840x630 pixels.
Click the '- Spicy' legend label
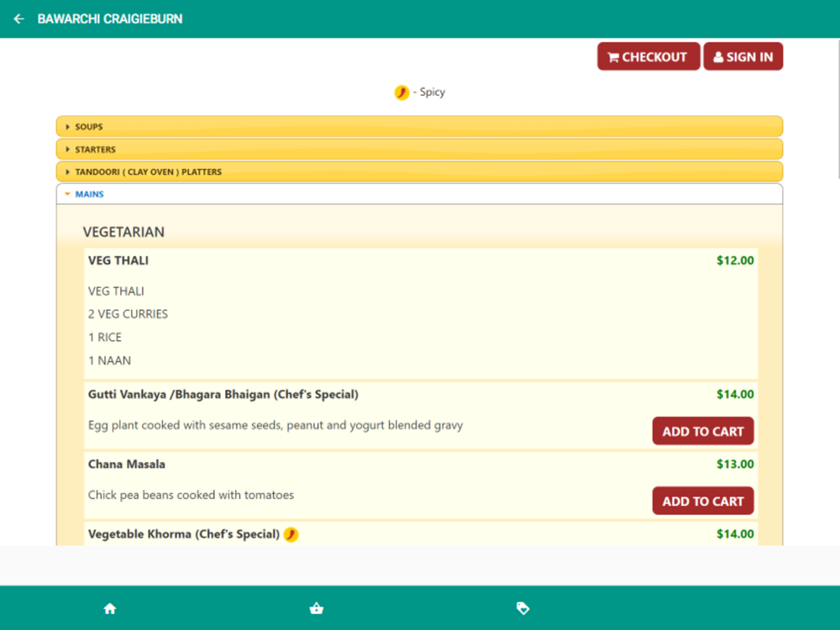[x=429, y=92]
